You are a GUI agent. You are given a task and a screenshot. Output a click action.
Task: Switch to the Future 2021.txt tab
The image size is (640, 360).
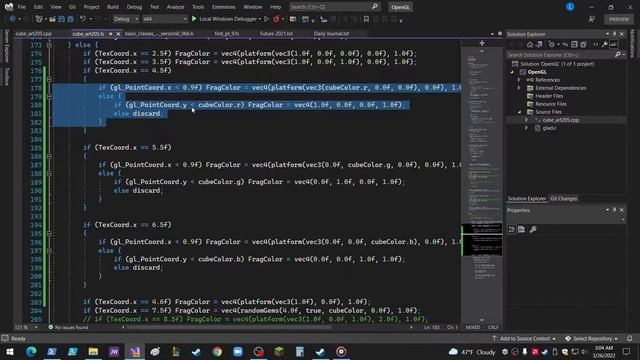(x=276, y=33)
